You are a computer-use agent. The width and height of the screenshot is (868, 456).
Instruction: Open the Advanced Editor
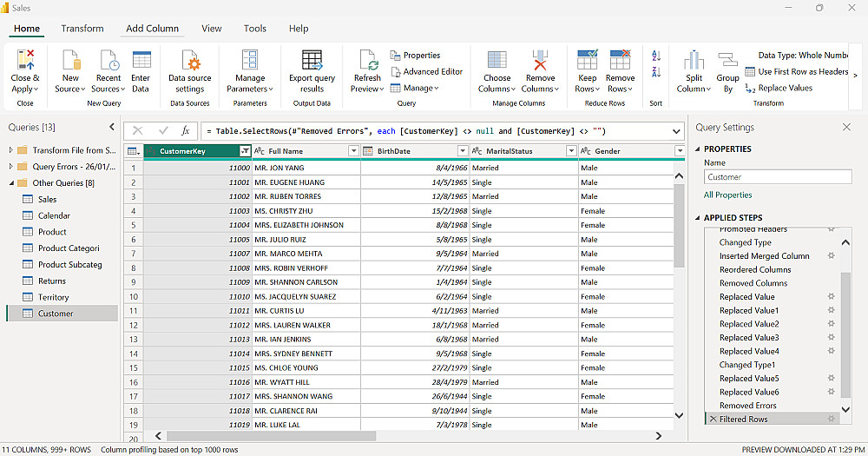426,71
